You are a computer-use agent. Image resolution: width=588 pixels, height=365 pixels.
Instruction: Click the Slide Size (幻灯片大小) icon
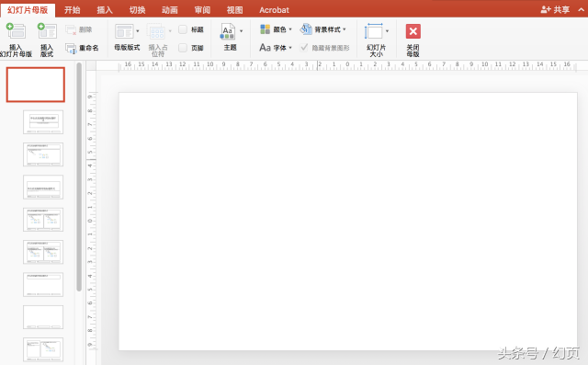click(374, 31)
